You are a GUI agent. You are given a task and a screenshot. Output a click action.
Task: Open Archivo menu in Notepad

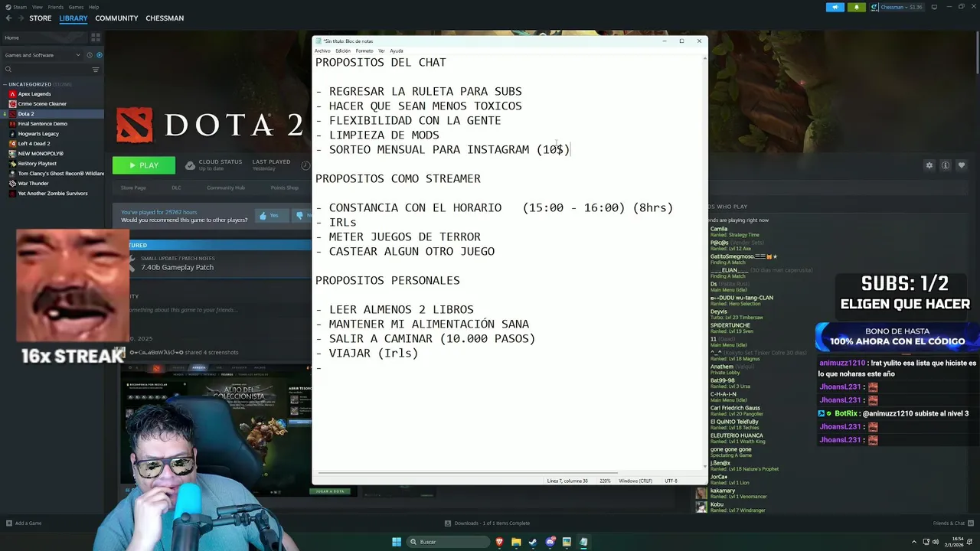[322, 51]
